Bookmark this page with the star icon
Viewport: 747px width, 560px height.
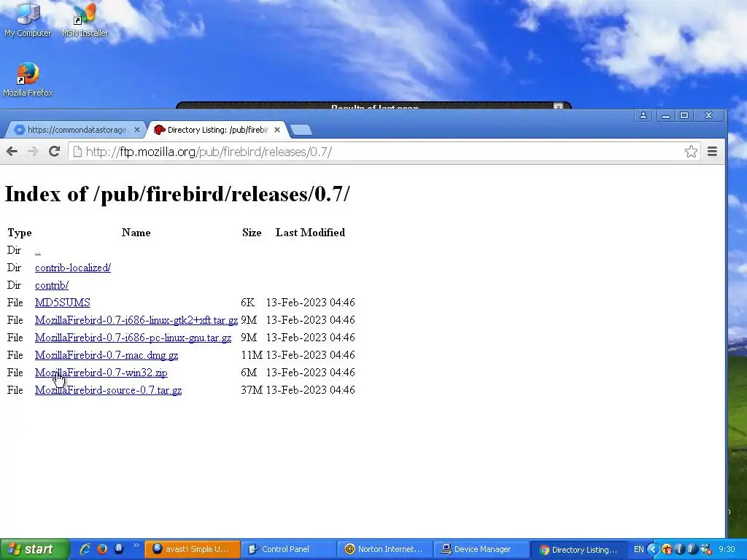coord(691,152)
